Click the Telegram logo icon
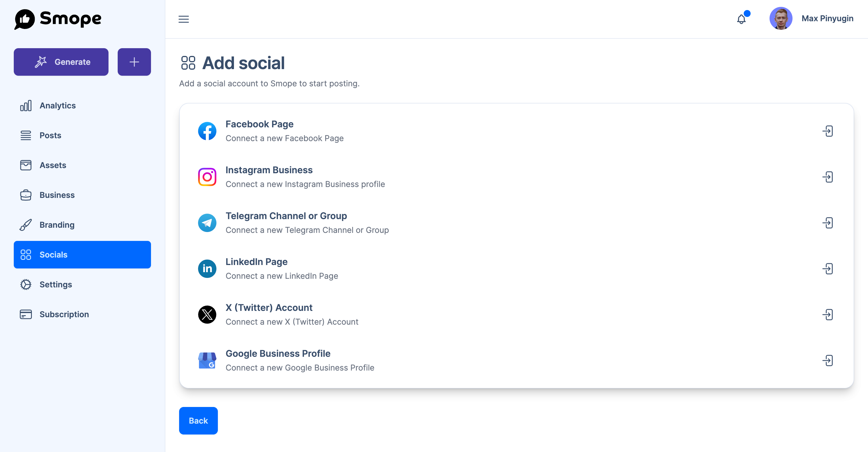The height and width of the screenshot is (452, 868). (207, 223)
